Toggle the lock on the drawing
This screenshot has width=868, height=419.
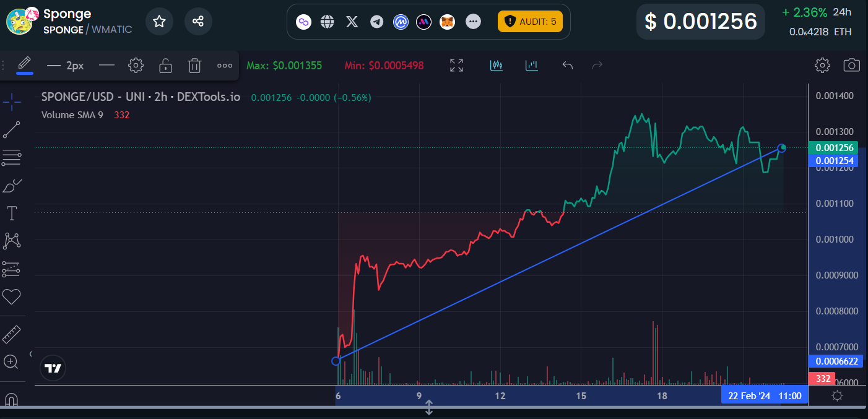pyautogui.click(x=165, y=65)
